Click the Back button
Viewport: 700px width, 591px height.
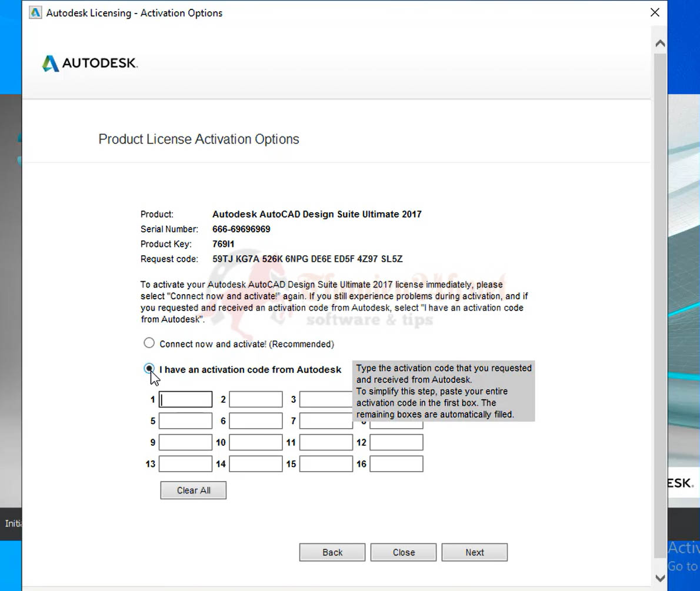click(x=332, y=552)
